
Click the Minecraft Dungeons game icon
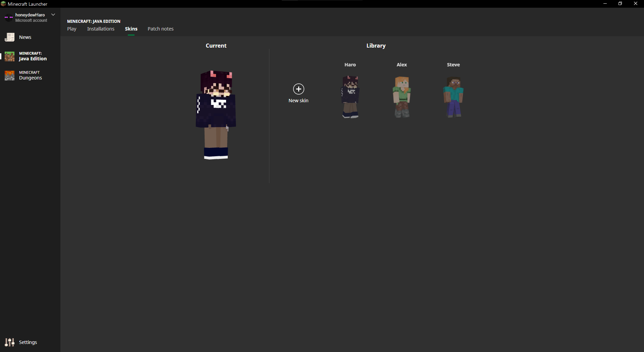point(10,75)
